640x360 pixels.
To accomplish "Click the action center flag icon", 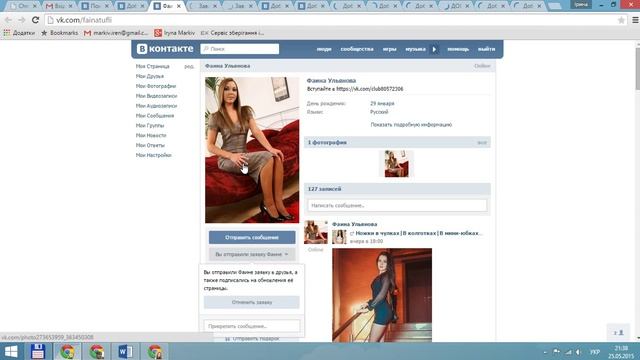I will tap(557, 352).
